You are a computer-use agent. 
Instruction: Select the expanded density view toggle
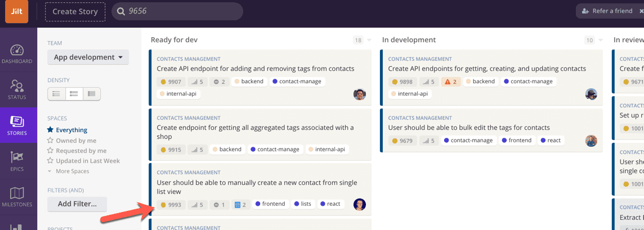92,94
